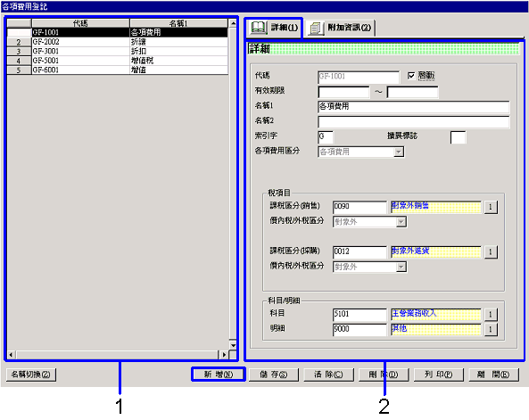
Task: Click the 列印(P) button
Action: (439, 375)
